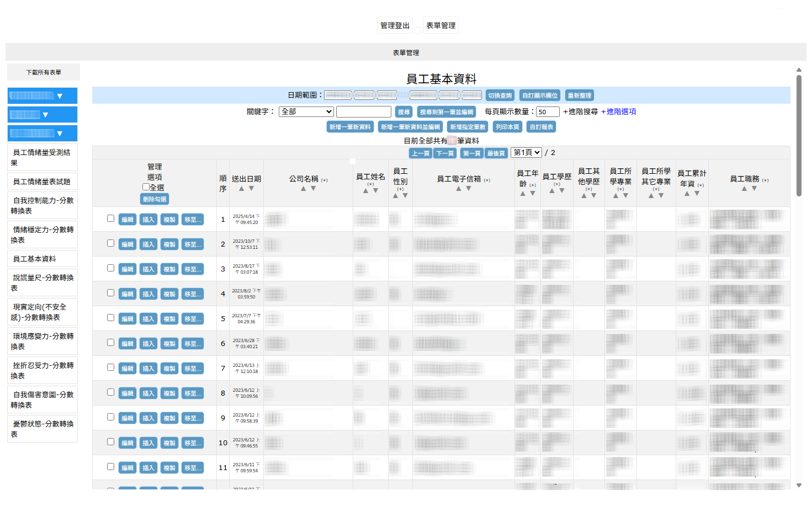Image resolution: width=812 pixels, height=517 pixels.
Task: Click the 管理登出 logout button
Action: [x=395, y=25]
